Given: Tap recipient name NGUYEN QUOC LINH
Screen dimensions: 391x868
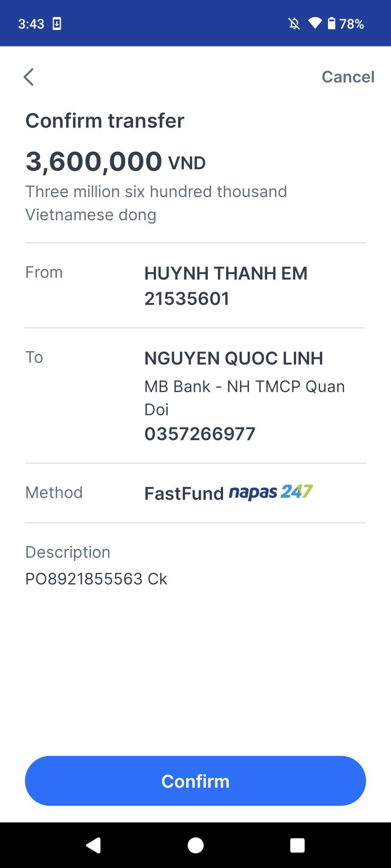Looking at the screenshot, I should click(234, 358).
